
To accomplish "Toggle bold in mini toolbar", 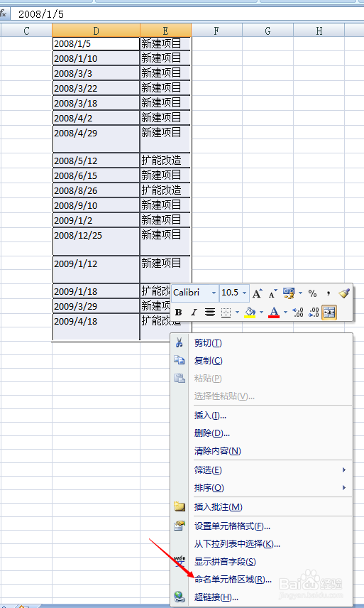I will (x=179, y=312).
